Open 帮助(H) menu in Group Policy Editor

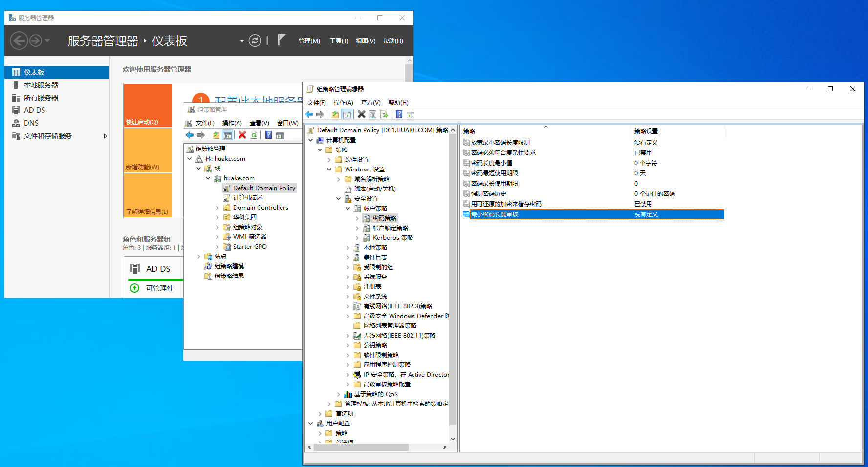click(398, 103)
